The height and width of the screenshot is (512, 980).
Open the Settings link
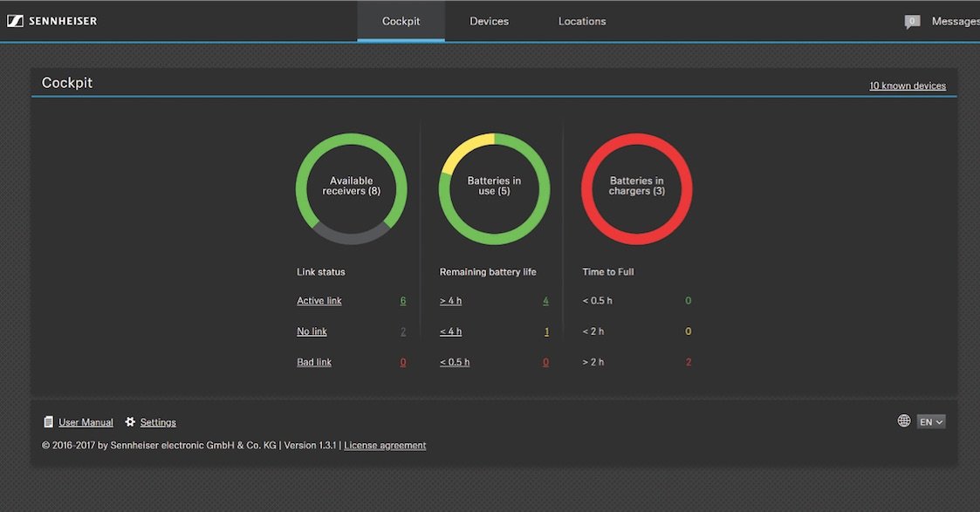(157, 422)
